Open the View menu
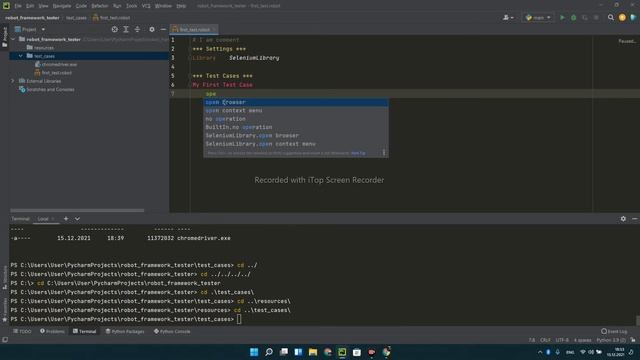Screen dimensions: 640x360 43,6
